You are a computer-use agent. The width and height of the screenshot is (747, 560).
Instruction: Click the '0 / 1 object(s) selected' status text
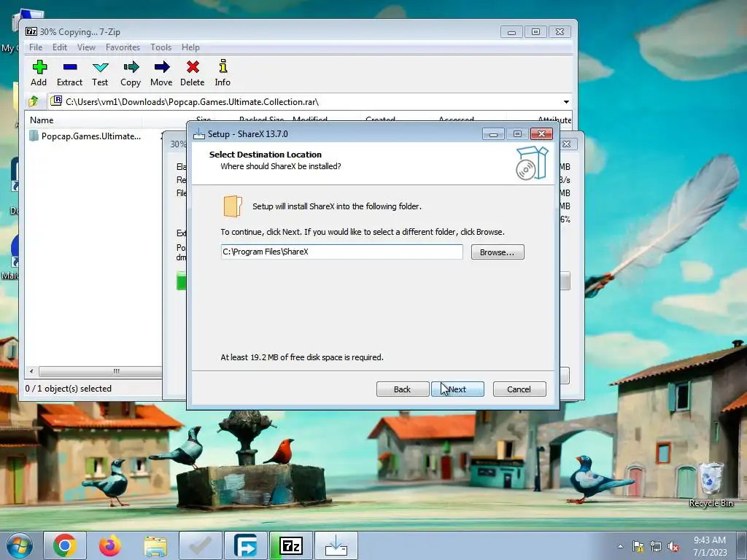69,389
